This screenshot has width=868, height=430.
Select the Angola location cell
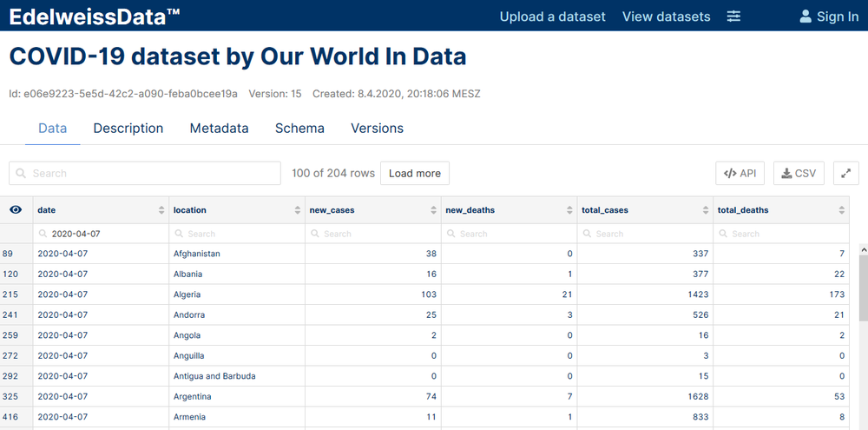[x=237, y=335]
